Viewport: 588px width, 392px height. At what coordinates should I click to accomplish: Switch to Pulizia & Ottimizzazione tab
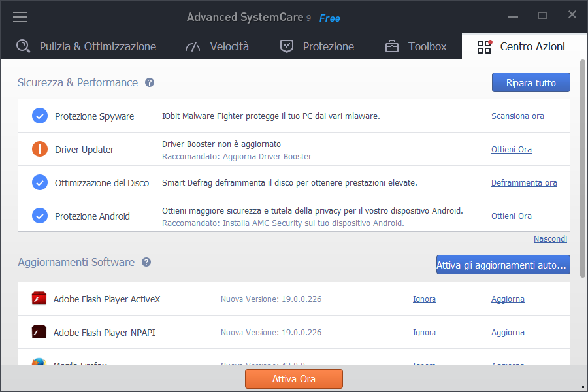tap(86, 46)
